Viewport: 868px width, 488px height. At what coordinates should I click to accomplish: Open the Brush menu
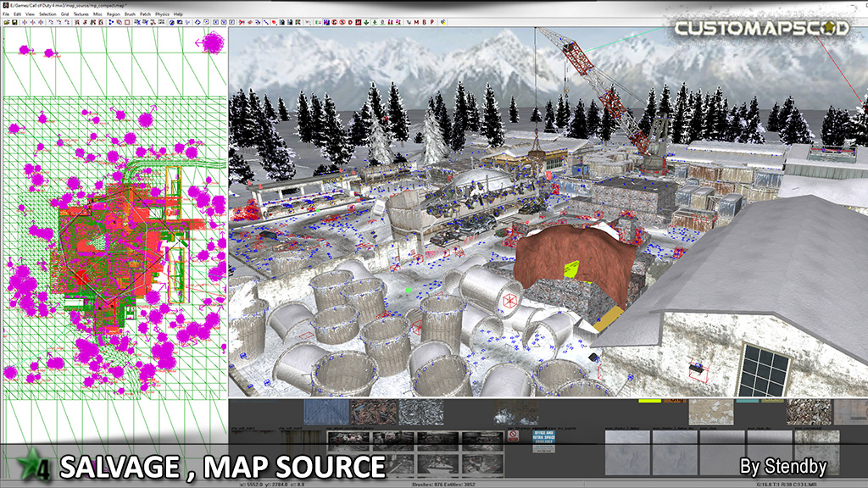tap(130, 14)
